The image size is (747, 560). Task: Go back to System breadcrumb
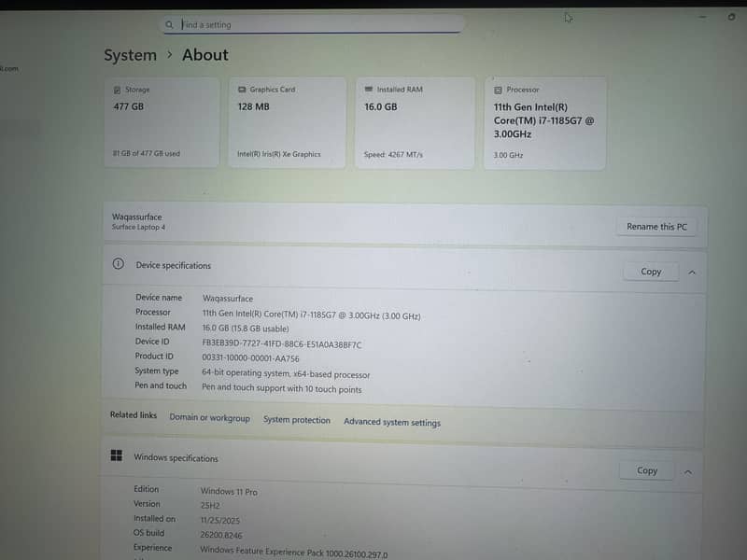coord(130,55)
